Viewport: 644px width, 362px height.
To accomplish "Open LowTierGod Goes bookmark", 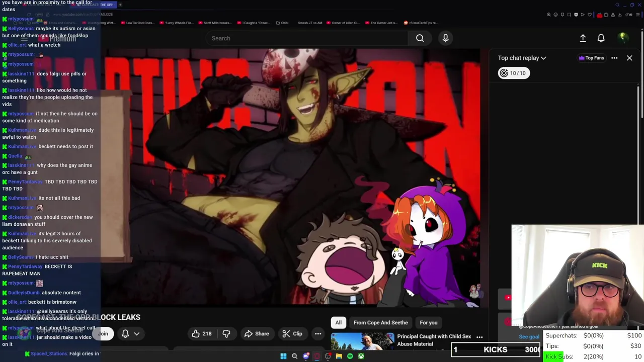I will [138, 23].
